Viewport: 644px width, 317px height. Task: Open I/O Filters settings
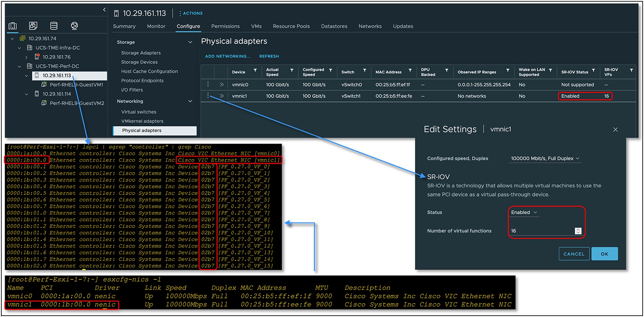pos(132,90)
